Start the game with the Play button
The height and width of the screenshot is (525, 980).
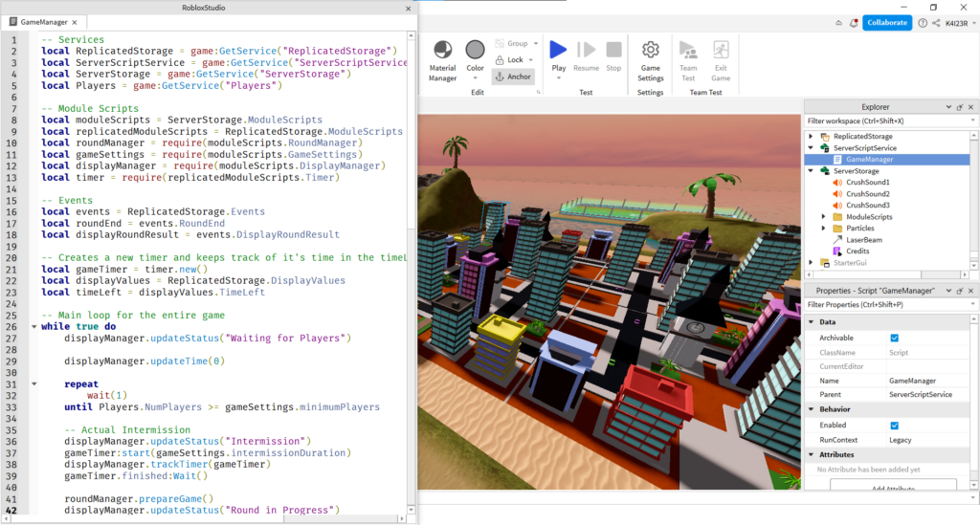point(558,50)
